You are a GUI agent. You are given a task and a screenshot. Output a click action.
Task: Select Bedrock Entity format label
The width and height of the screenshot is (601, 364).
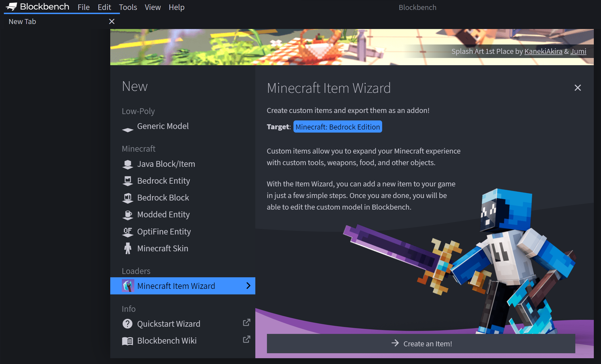pyautogui.click(x=164, y=181)
